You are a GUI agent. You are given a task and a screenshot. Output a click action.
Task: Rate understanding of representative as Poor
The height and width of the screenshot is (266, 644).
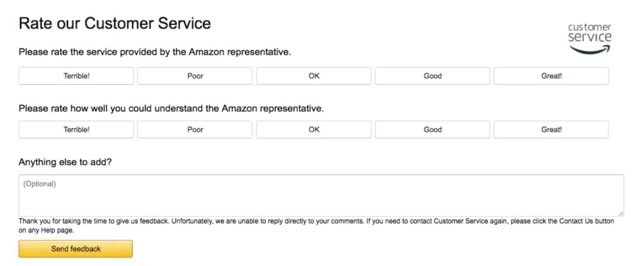pyautogui.click(x=194, y=129)
